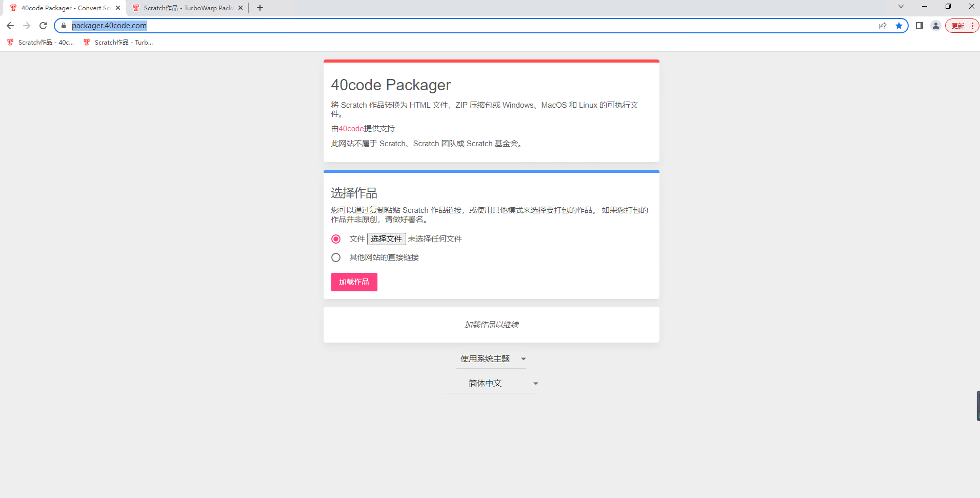Open the tab search dropdown arrow
This screenshot has height=498, width=980.
tap(901, 7)
